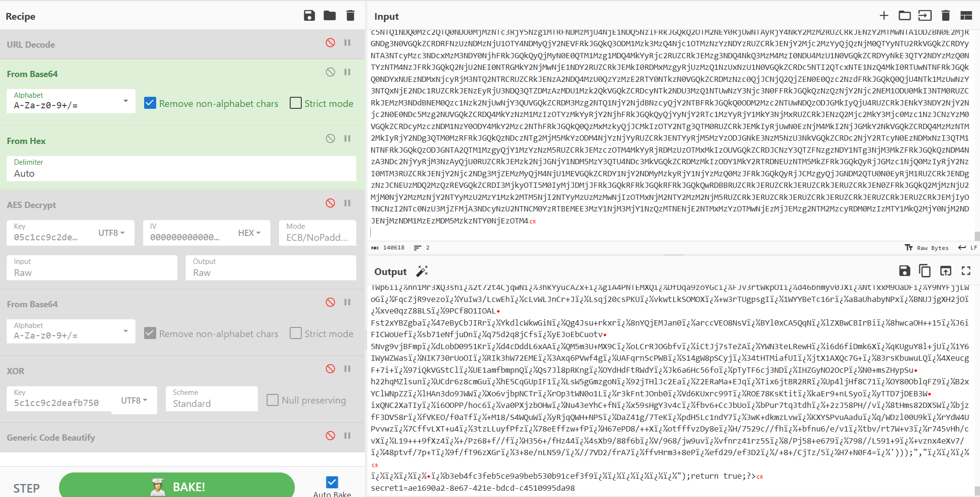The image size is (980, 497).
Task: Reset input pane layout icon
Action: coord(966,16)
